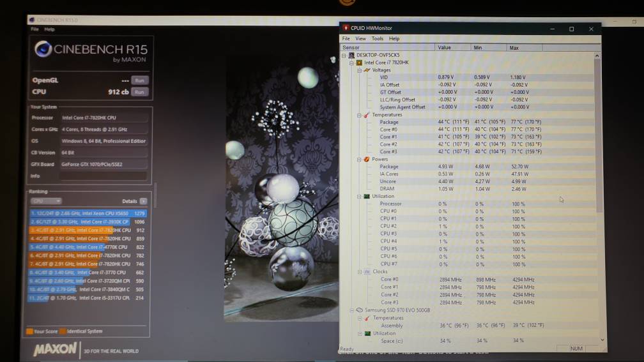Collapse the Samsung SSD Utilization section

click(359, 334)
